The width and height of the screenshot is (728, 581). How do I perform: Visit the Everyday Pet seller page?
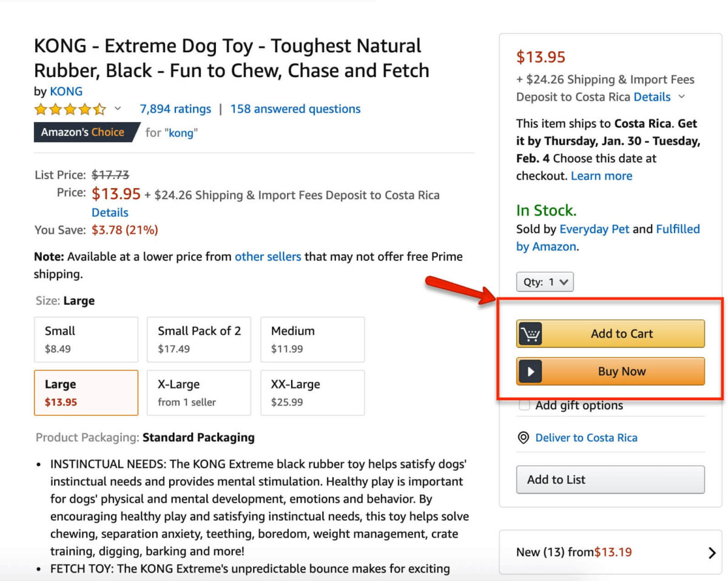(595, 229)
